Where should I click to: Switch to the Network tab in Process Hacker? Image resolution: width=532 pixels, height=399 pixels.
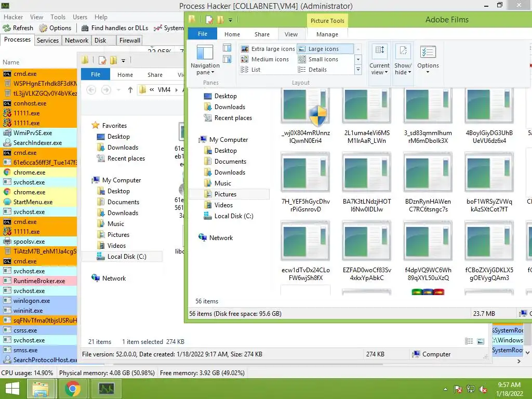[x=77, y=41]
